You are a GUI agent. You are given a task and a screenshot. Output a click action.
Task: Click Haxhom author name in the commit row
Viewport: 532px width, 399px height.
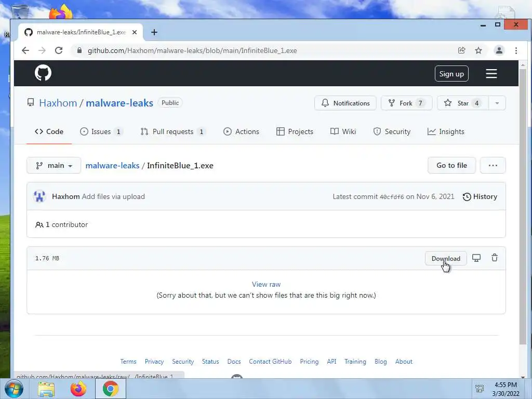(66, 197)
